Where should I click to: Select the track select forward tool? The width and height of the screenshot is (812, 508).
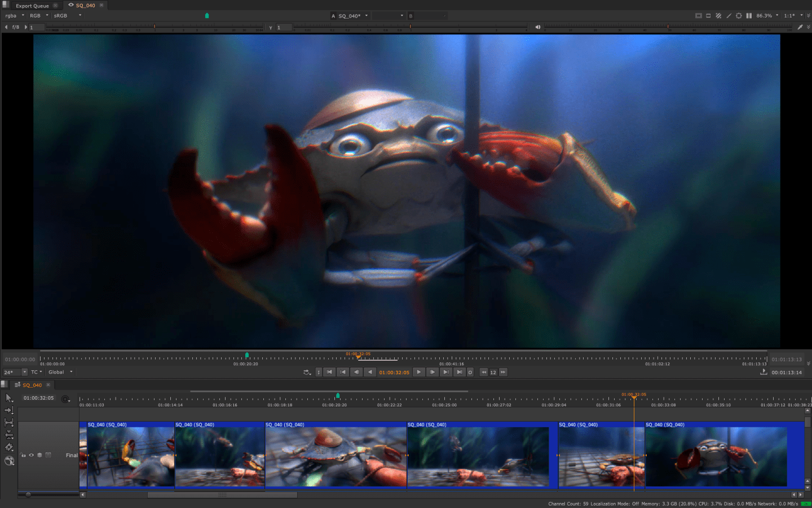(9, 410)
